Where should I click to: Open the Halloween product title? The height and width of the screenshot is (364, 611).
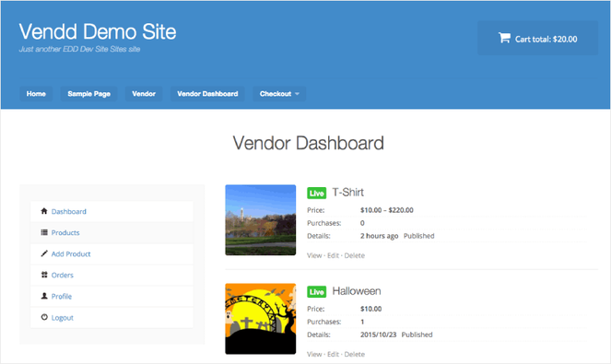coord(357,291)
